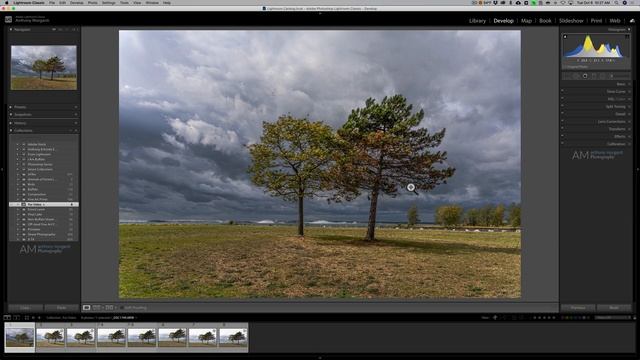The image size is (640, 360).
Task: Create a new collection with the plus icon
Action: pos(76,131)
